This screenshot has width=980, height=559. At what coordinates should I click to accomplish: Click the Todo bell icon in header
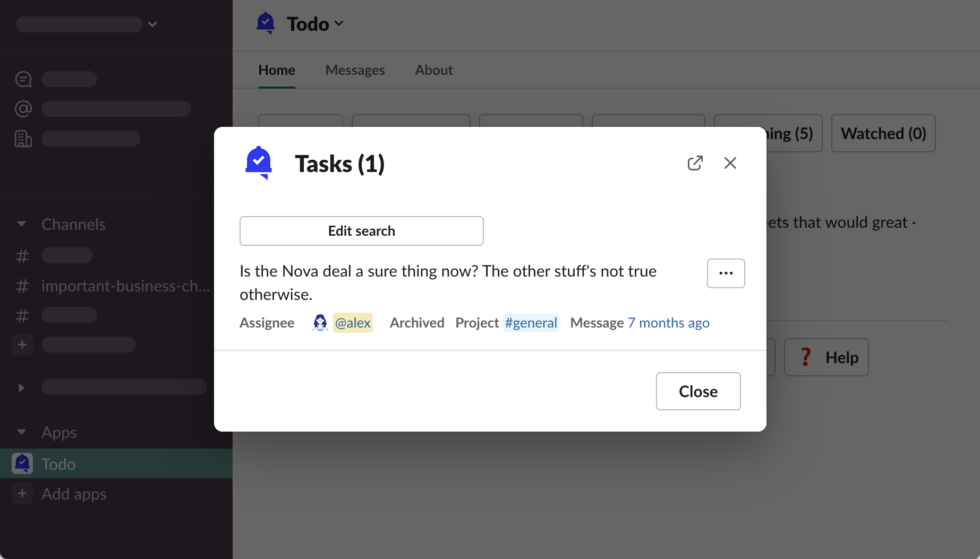tap(266, 24)
